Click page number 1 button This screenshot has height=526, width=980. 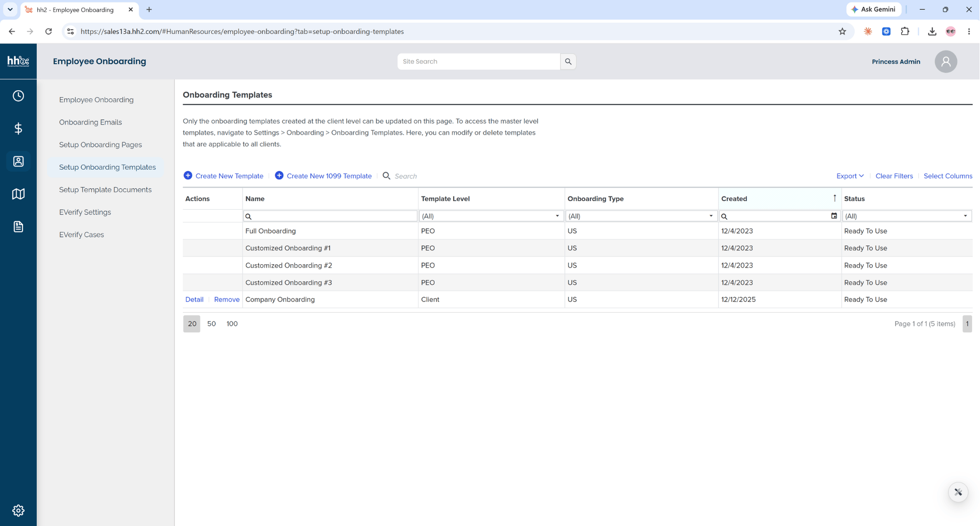point(967,324)
